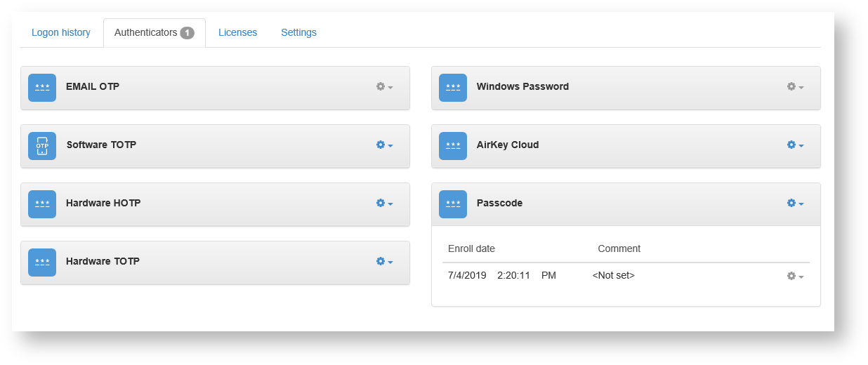The height and width of the screenshot is (365, 868).
Task: Click the Windows Password authenticator icon
Action: coord(453,88)
